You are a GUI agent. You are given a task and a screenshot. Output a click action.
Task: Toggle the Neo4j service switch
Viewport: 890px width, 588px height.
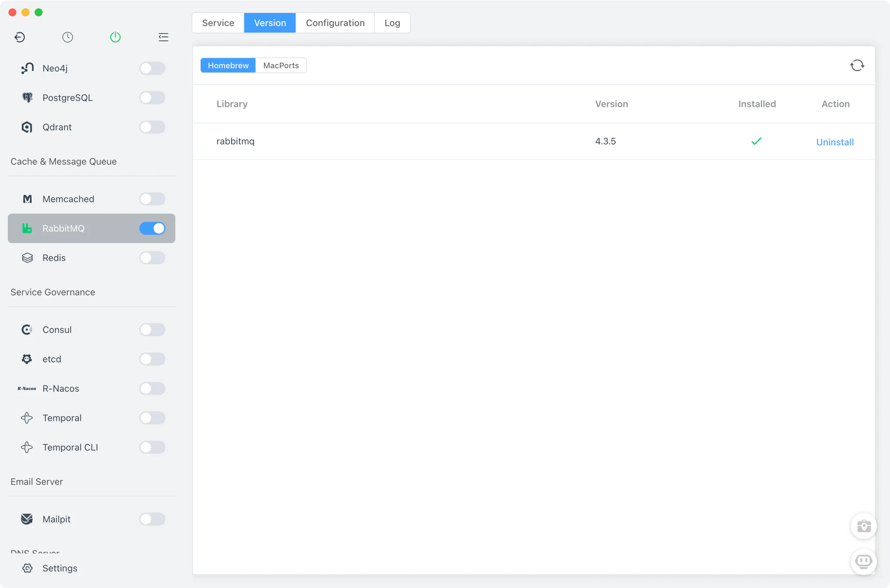point(152,68)
